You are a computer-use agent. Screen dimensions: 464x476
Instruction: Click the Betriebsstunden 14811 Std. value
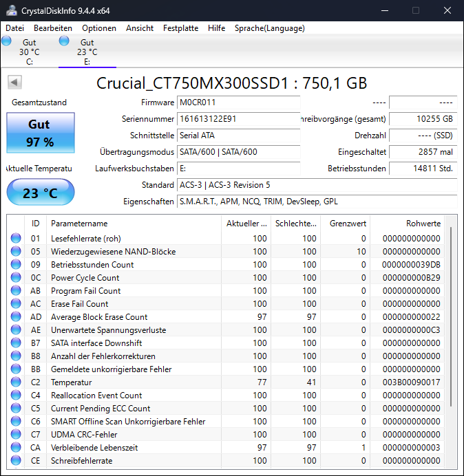point(423,169)
